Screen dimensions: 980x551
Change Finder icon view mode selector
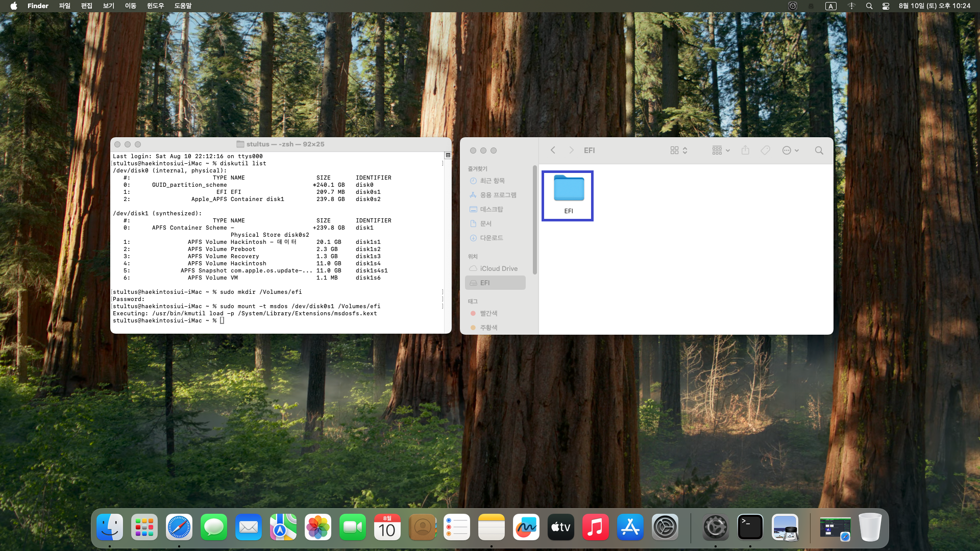(x=679, y=150)
